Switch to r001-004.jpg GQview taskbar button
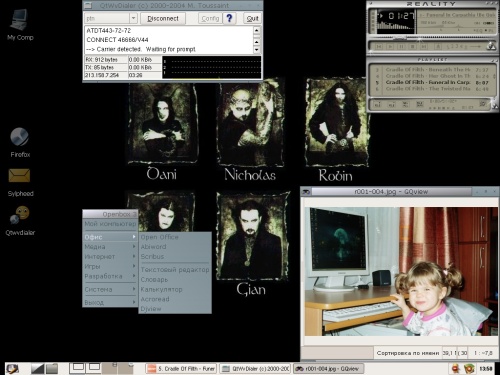 (x=328, y=368)
